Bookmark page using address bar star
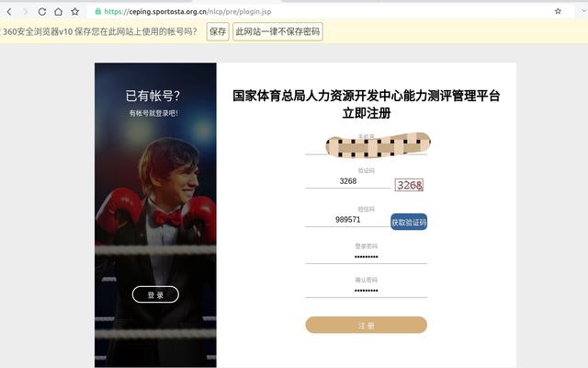The image size is (588, 368). coord(558,11)
